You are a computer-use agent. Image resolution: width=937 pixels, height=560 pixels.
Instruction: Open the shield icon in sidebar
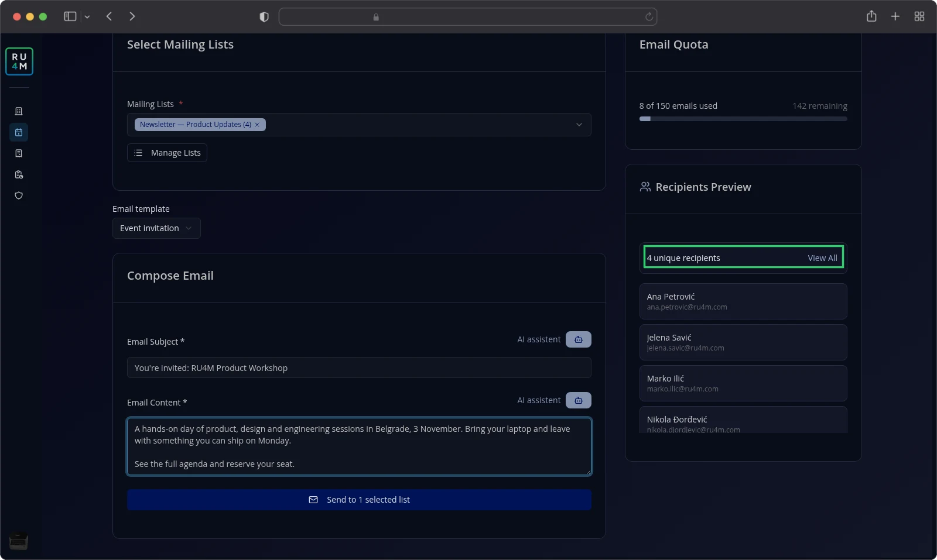click(19, 195)
